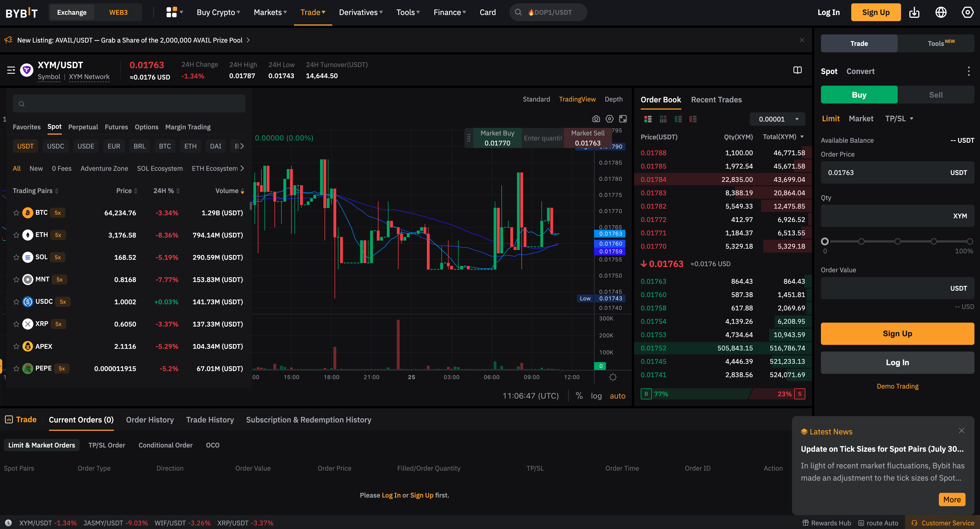The width and height of the screenshot is (980, 529).
Task: Click the 50% quantity slider mark
Action: [x=897, y=241]
